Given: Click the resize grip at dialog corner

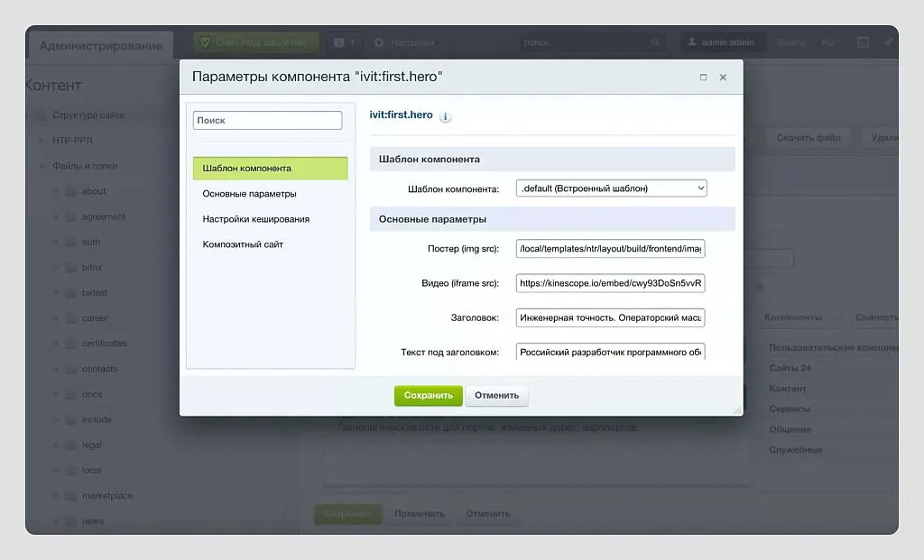Looking at the screenshot, I should tap(736, 409).
